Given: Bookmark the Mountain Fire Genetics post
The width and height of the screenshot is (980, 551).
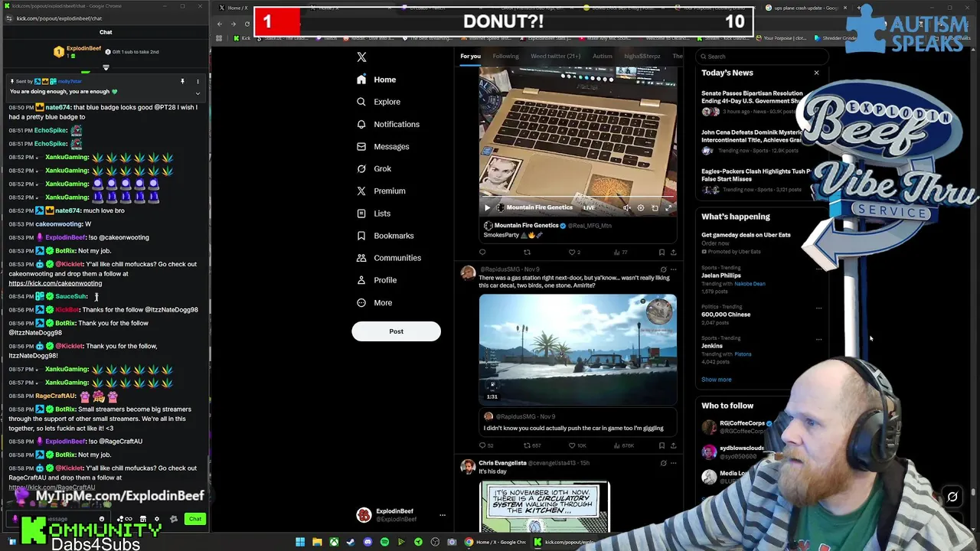Looking at the screenshot, I should (661, 252).
